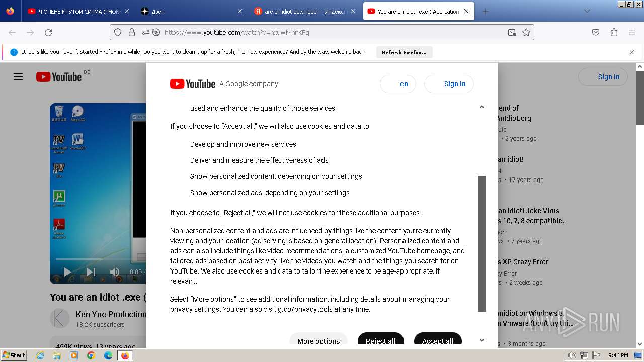
Task: Open the network icon in system tray
Action: (x=584, y=355)
